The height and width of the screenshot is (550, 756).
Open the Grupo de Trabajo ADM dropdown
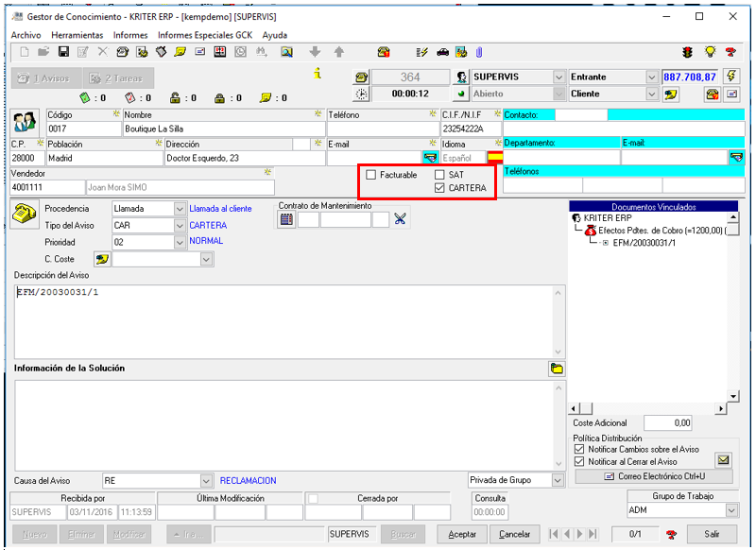(x=731, y=509)
